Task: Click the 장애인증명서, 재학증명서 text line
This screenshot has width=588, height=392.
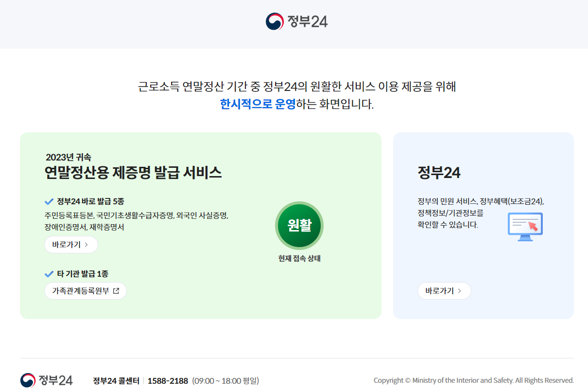Action: pos(84,227)
